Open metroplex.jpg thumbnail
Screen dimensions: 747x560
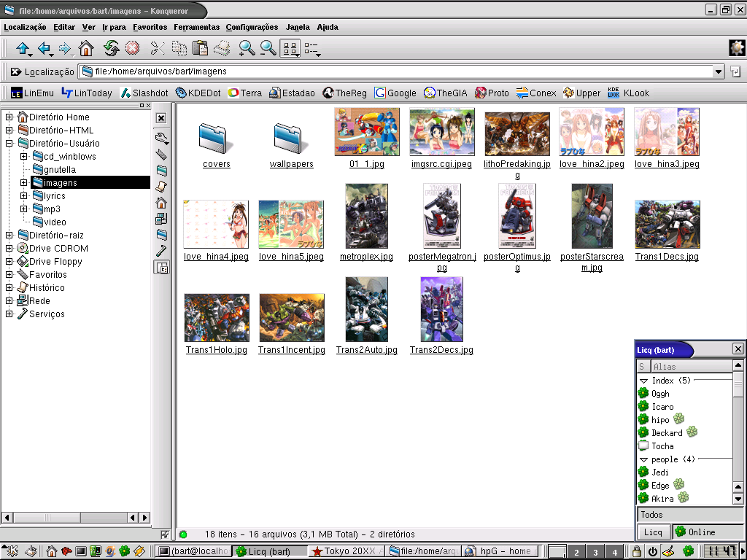pyautogui.click(x=366, y=216)
